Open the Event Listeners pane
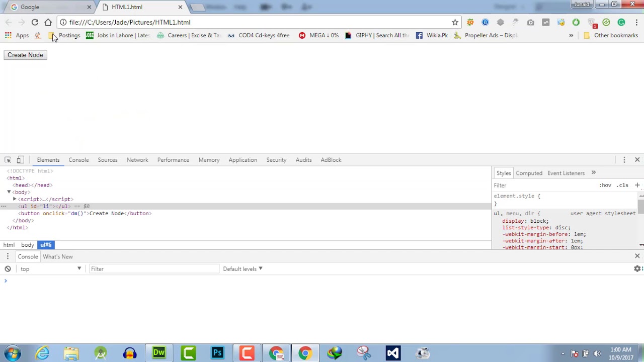 coord(566,173)
